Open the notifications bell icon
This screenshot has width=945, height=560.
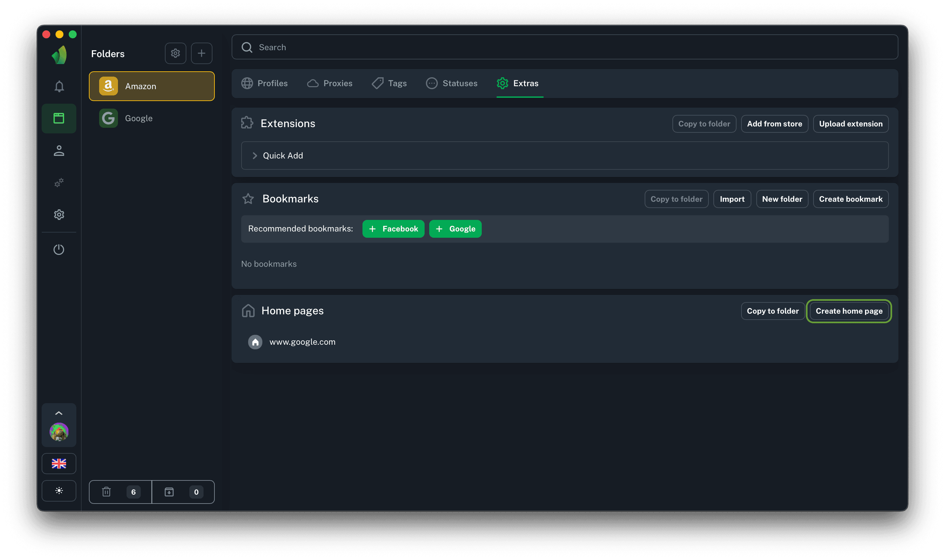coord(59,87)
